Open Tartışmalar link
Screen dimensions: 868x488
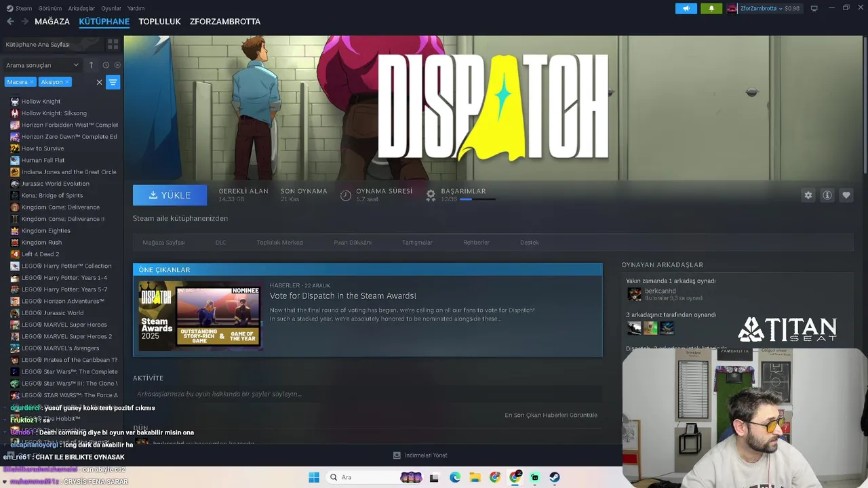tap(417, 242)
